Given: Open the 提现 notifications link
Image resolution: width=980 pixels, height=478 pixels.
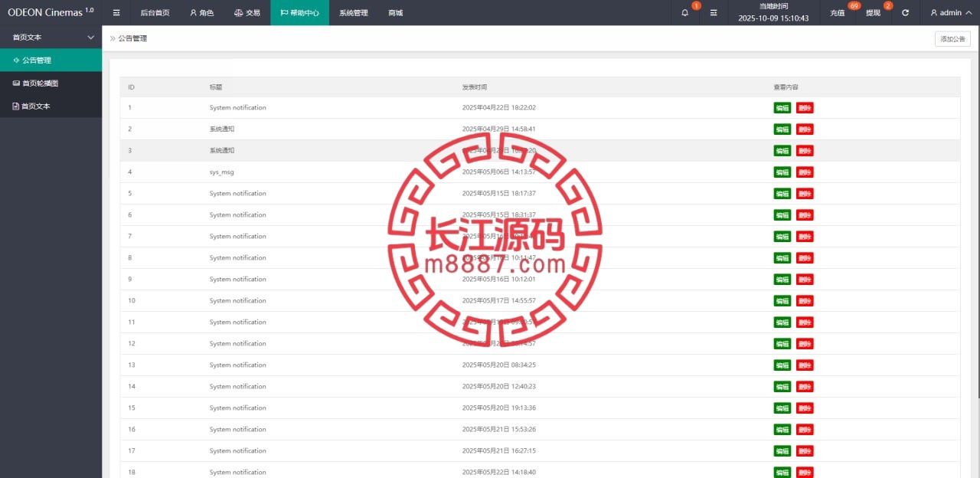Looking at the screenshot, I should 874,13.
